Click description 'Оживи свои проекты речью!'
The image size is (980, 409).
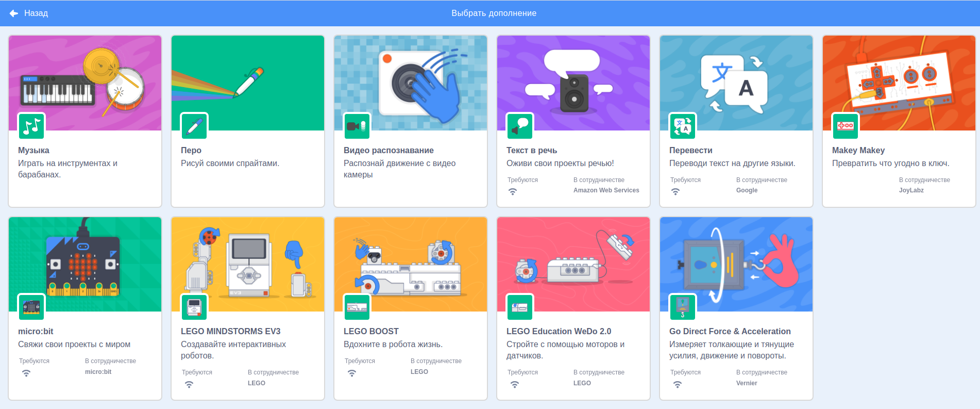560,163
